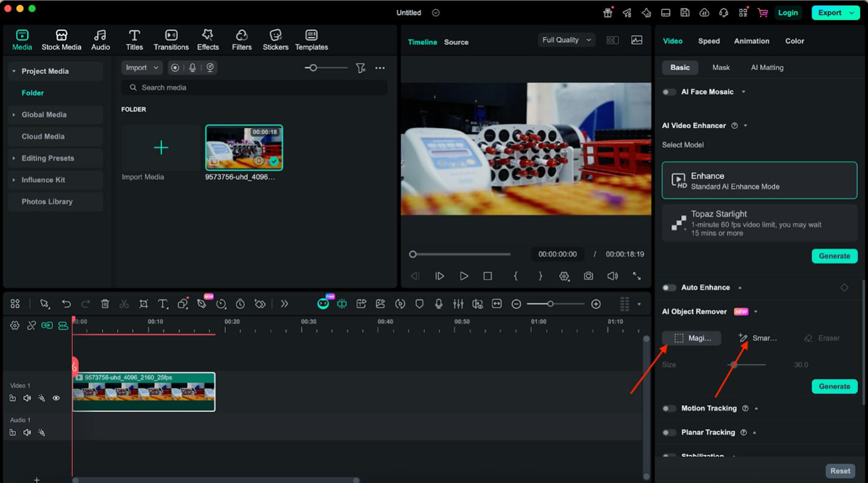Turn on the Motion Tracking toggle
Screen dimensions: 868x483
point(669,409)
